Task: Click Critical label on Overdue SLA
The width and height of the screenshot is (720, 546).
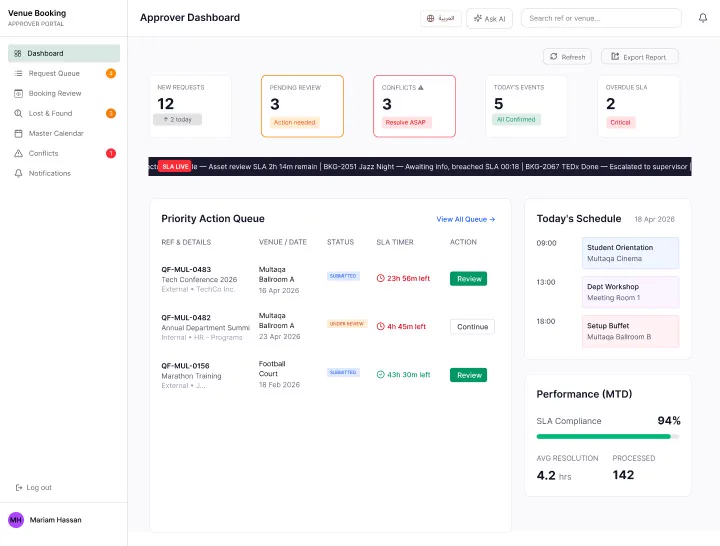Action: (620, 123)
